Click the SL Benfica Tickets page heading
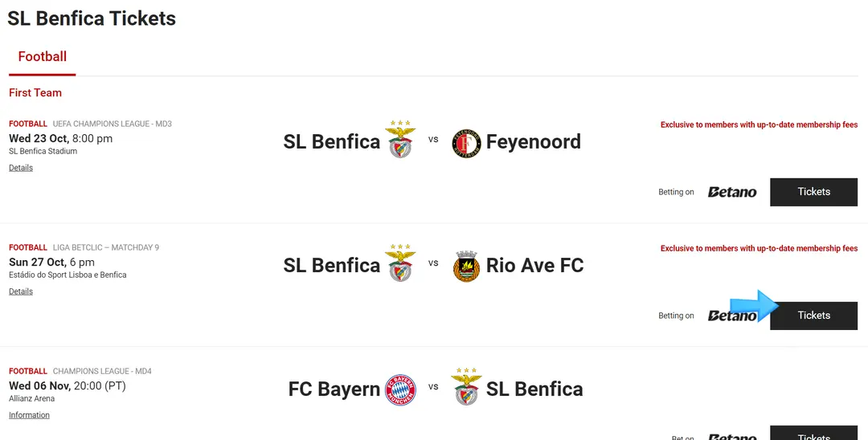 [x=92, y=18]
